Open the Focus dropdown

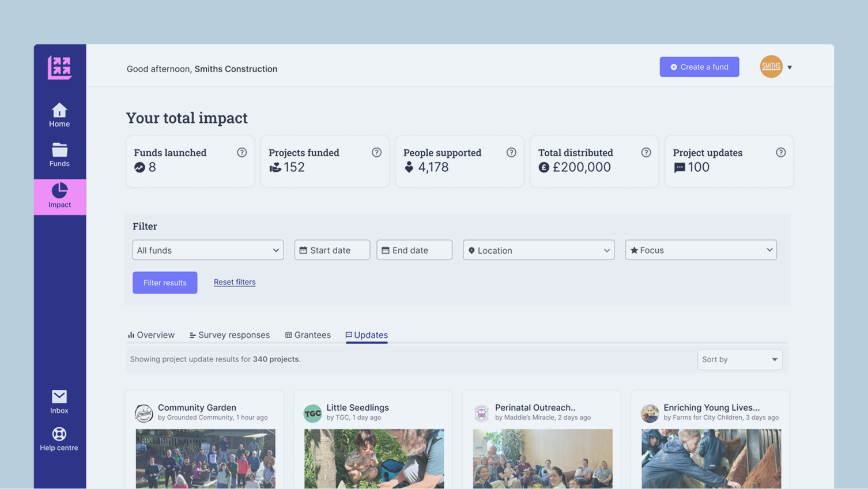pyautogui.click(x=701, y=250)
